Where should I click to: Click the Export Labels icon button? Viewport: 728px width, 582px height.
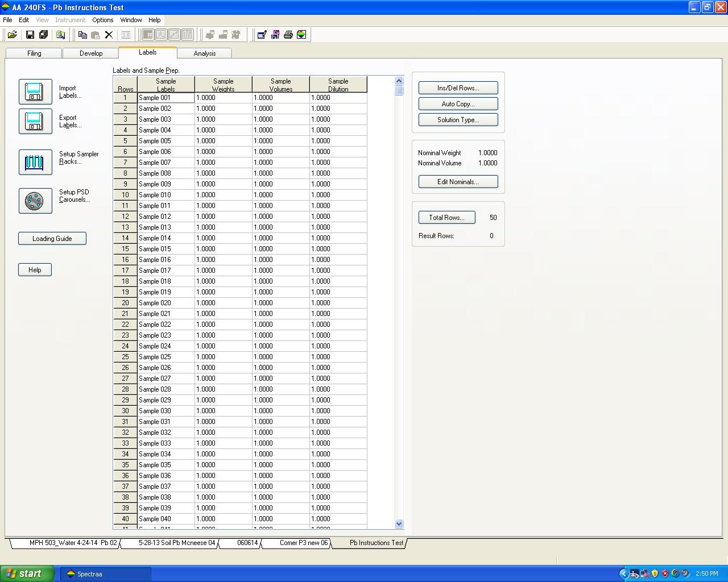point(35,121)
